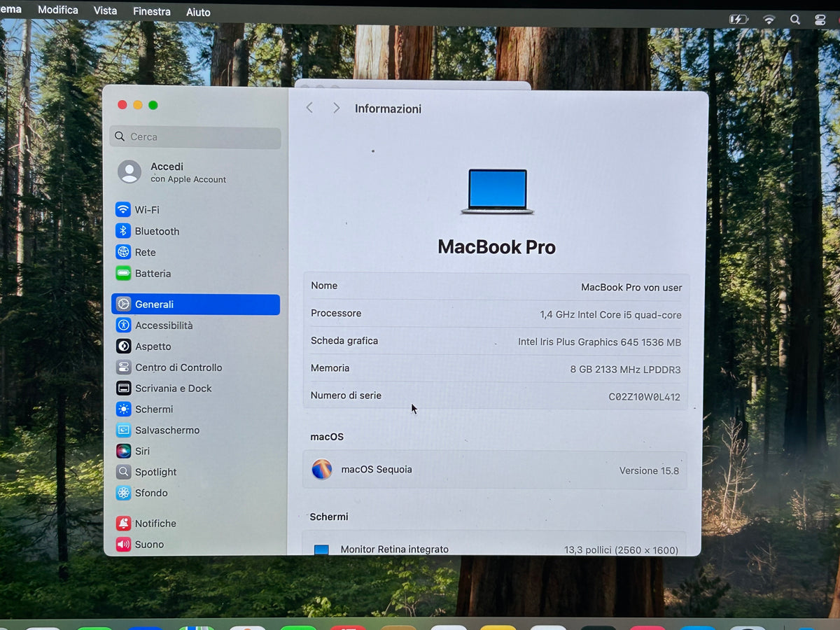Open the Finestra menu
The image size is (840, 630).
tap(152, 11)
